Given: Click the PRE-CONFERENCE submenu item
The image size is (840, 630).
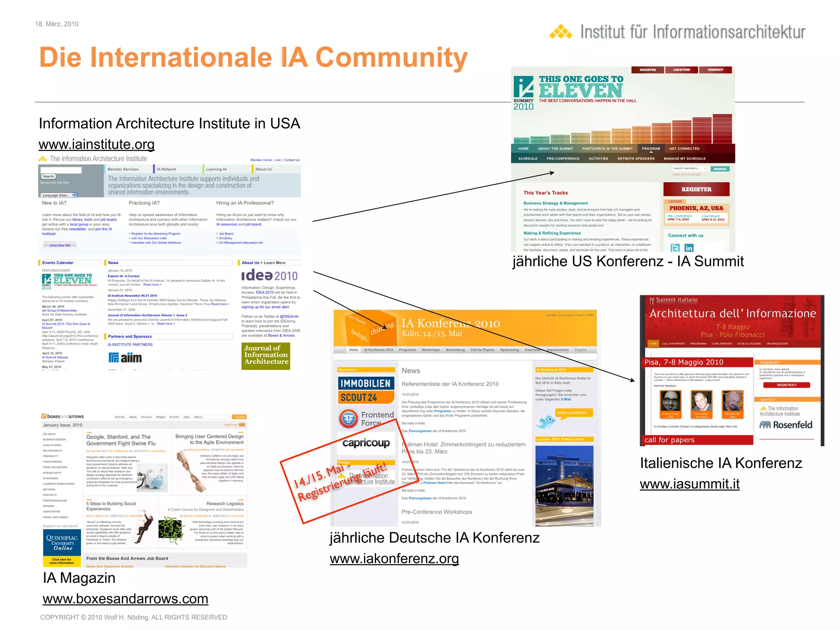Looking at the screenshot, I should point(563,158).
